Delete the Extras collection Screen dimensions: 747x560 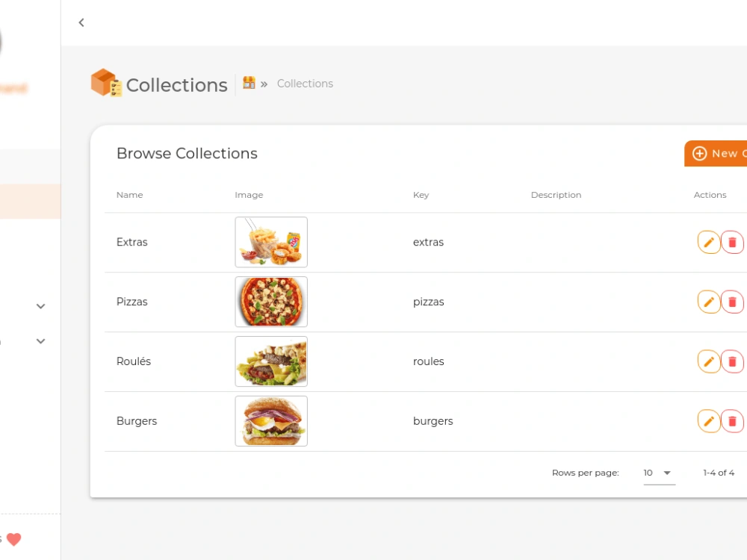(732, 243)
